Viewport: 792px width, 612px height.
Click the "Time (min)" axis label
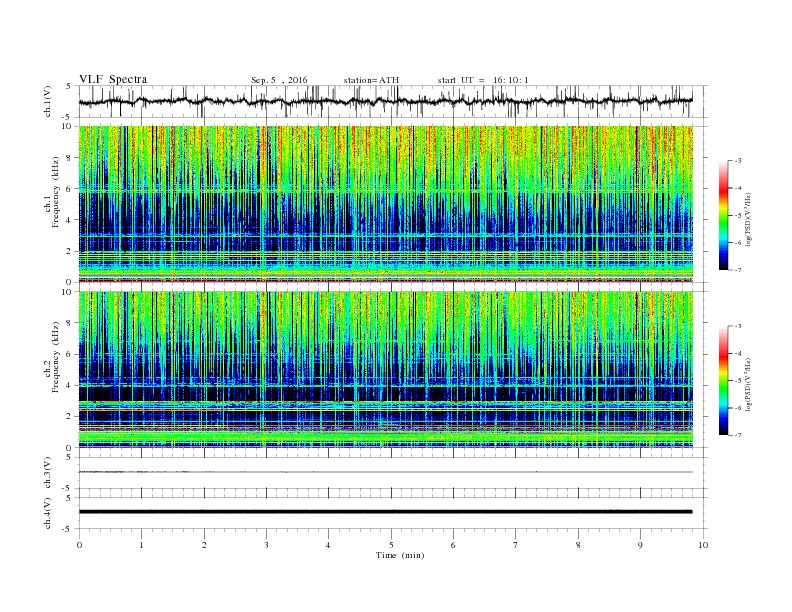(400, 555)
